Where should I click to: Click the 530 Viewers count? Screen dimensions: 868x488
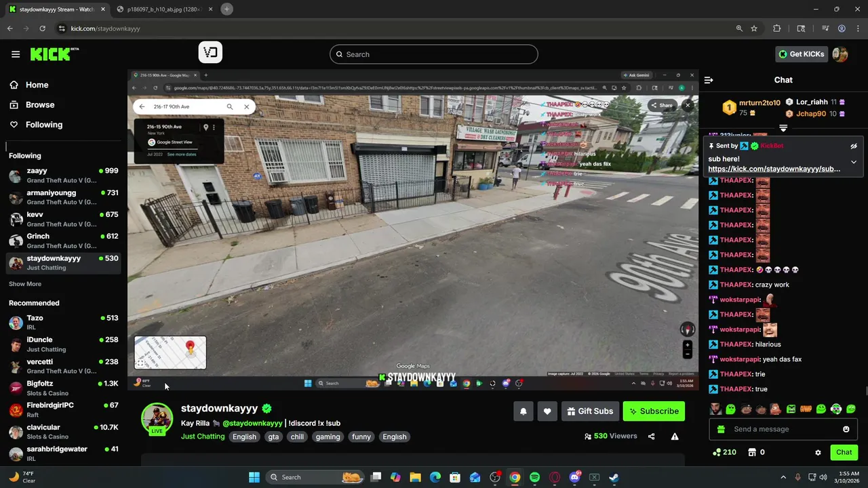[x=610, y=436]
